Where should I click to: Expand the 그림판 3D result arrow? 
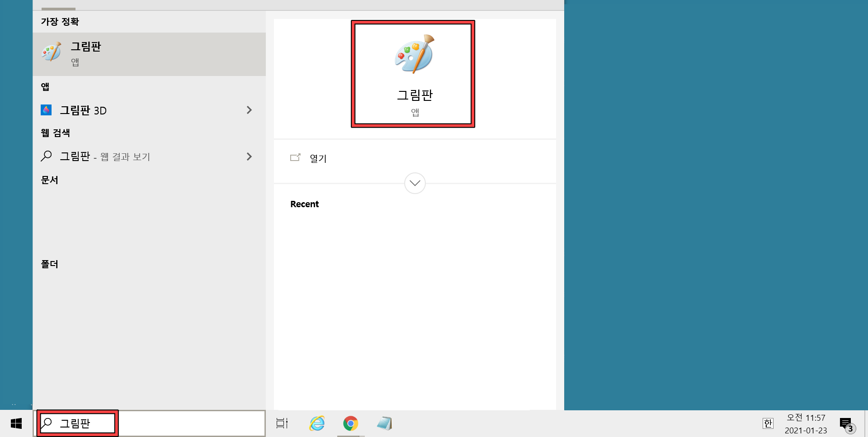pyautogui.click(x=249, y=110)
